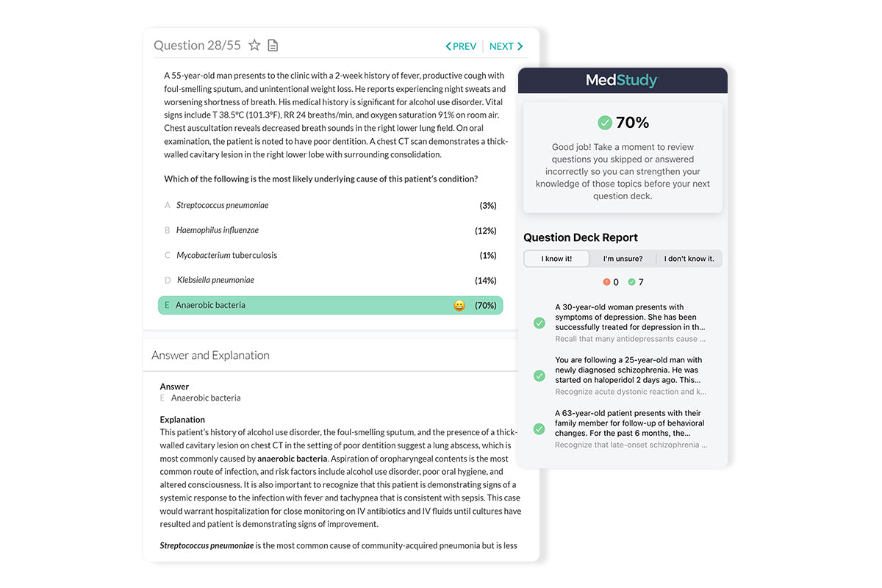
Task: Click the smiley emoji on answer E
Action: pyautogui.click(x=459, y=306)
